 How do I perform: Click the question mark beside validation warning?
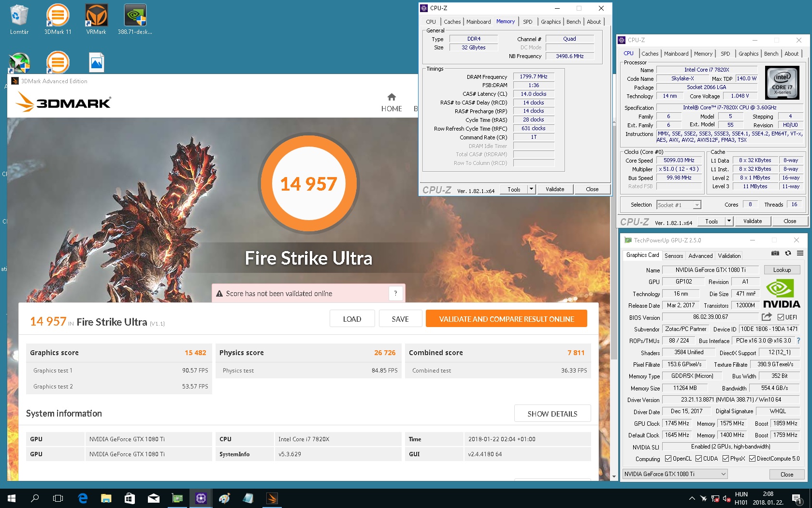[x=395, y=293]
